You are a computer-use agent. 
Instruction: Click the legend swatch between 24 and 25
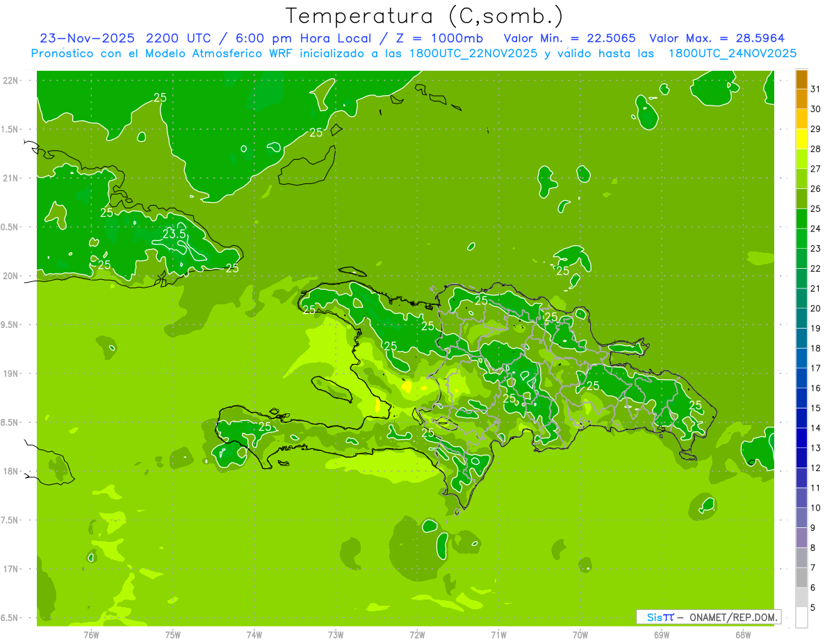coord(801,218)
